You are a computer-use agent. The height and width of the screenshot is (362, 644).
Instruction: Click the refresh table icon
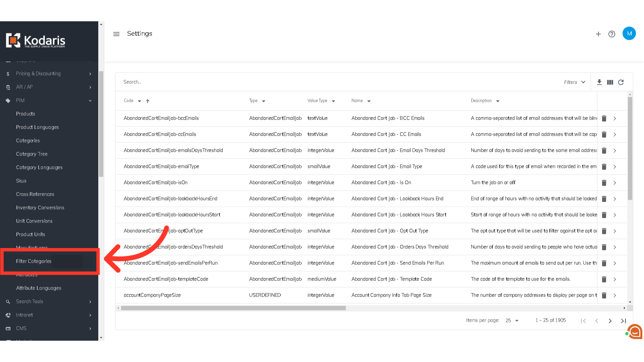coord(621,82)
